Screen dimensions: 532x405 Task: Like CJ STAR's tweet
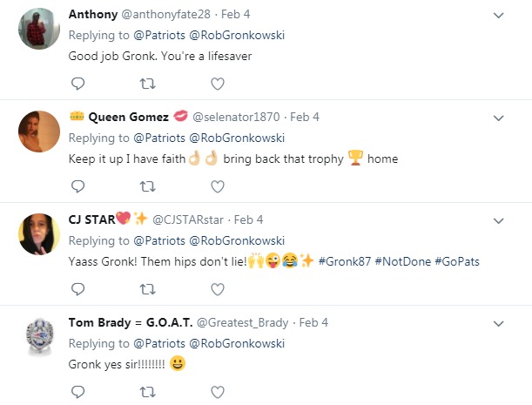(218, 288)
